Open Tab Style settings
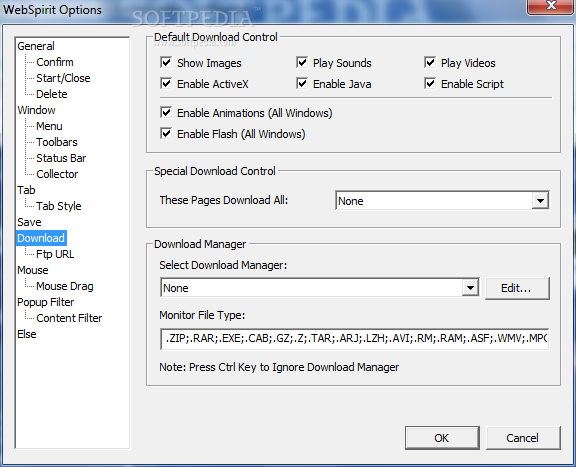This screenshot has height=467, width=576. point(59,206)
